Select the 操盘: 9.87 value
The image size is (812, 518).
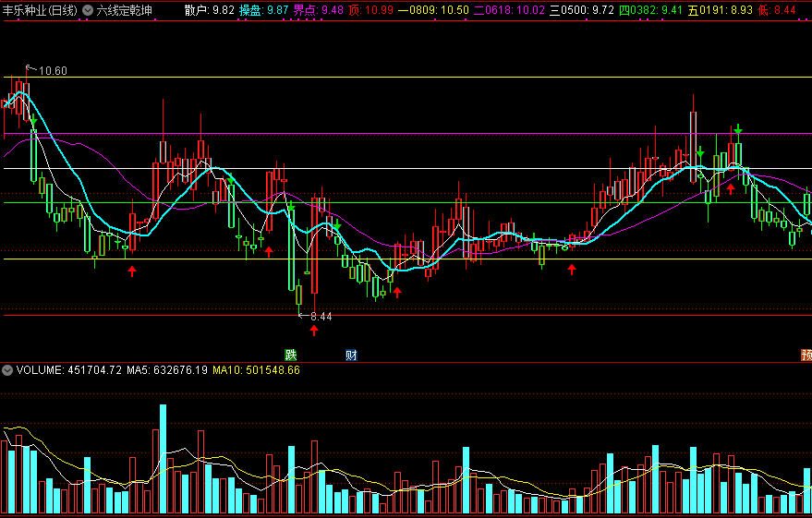click(x=263, y=10)
